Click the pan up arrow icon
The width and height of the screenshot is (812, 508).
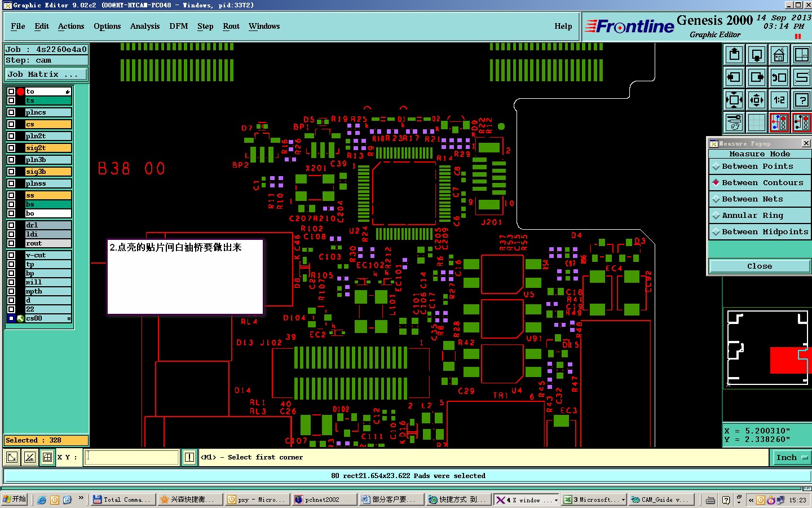tap(734, 55)
